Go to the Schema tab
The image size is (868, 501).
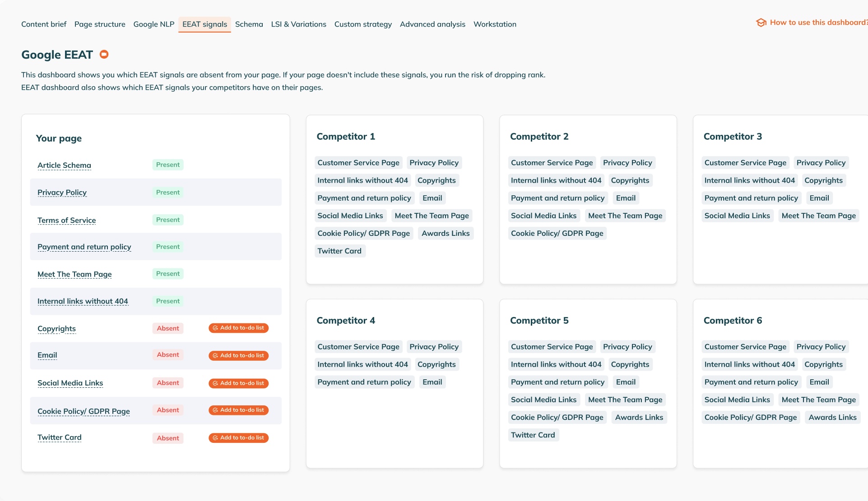249,24
